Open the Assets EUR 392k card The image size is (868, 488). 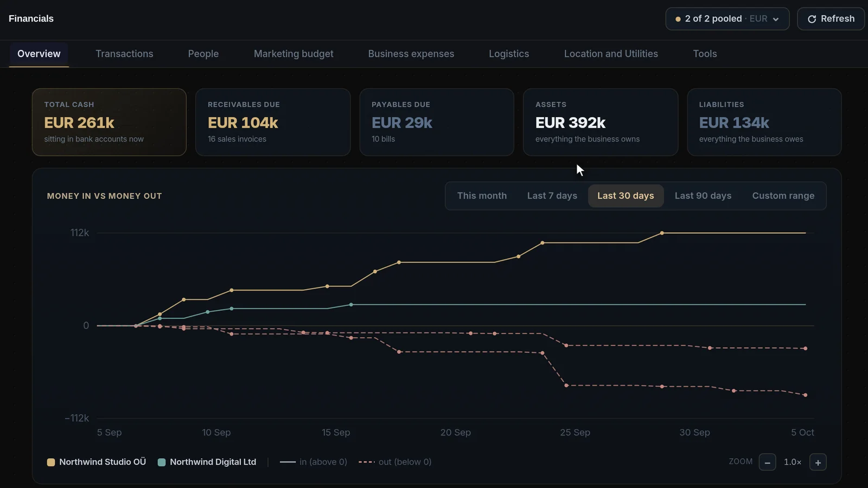(x=601, y=122)
